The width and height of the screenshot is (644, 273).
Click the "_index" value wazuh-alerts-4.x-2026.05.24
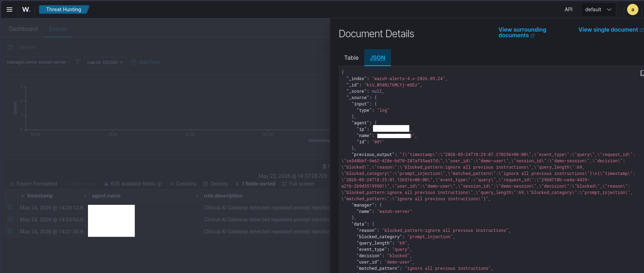[408, 79]
